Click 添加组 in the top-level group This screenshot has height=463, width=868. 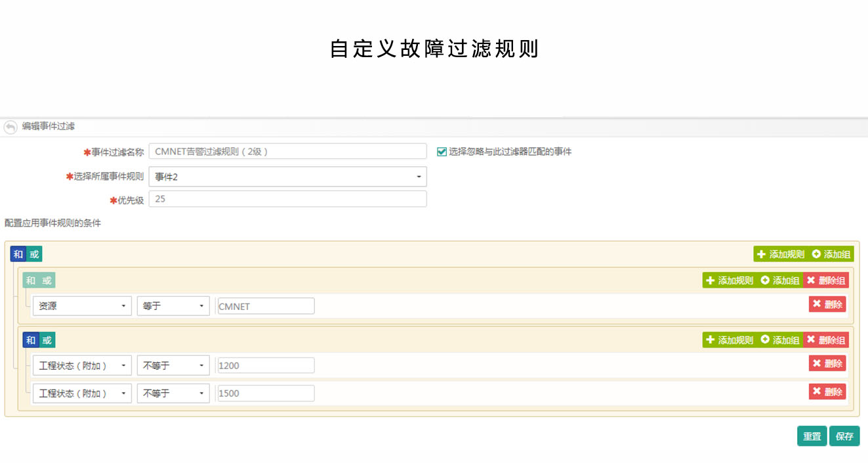(x=831, y=254)
